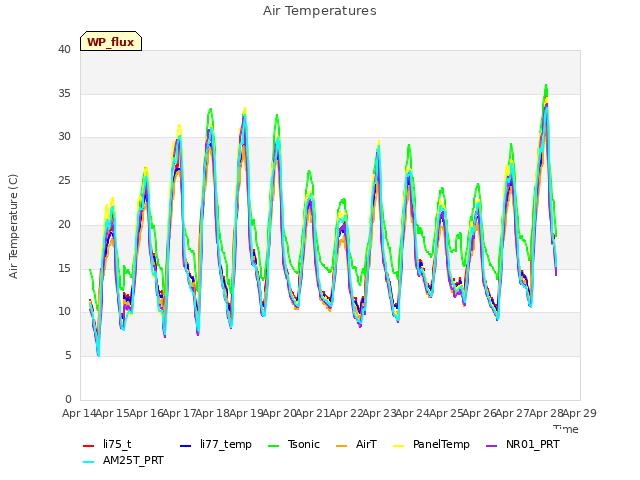This screenshot has width=640, height=480.
Task: Click the blue li77_temp legend swatch
Action: 185,446
